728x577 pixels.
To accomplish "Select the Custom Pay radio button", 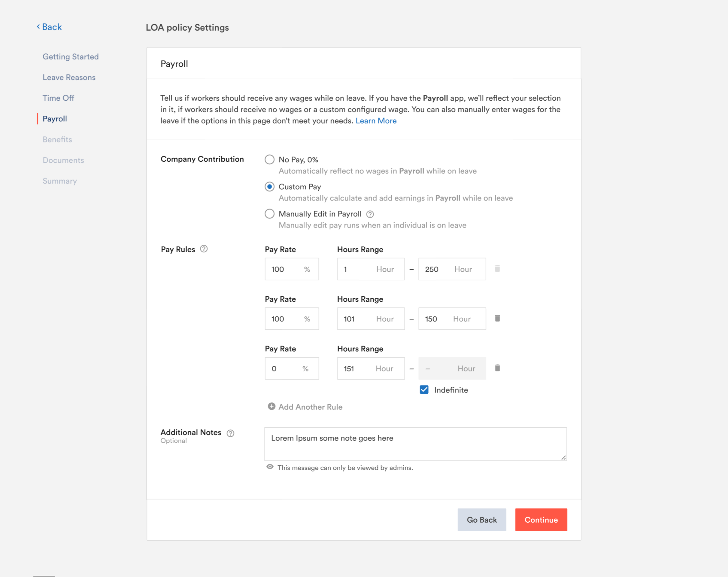I will 269,187.
